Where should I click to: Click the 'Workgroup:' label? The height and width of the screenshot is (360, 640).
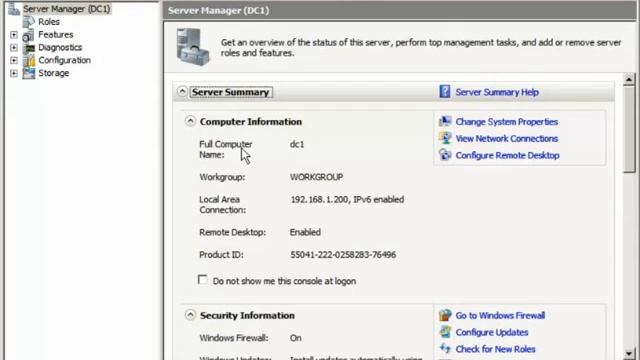click(x=222, y=177)
